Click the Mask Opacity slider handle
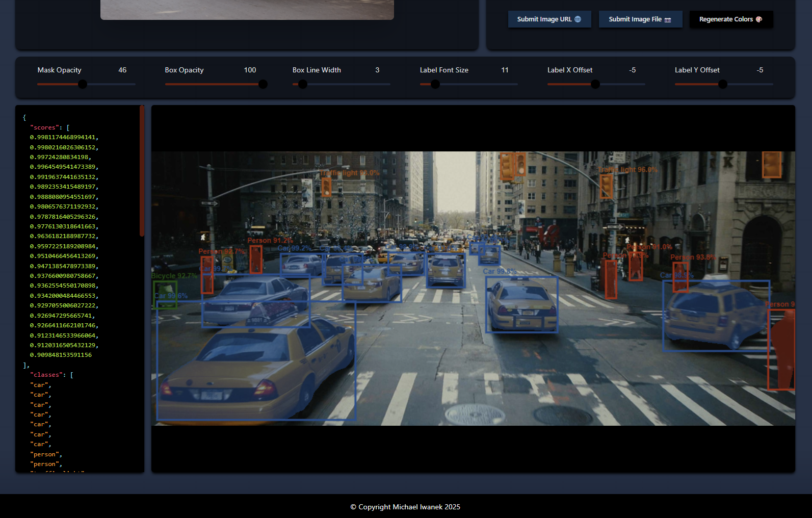 click(x=83, y=84)
